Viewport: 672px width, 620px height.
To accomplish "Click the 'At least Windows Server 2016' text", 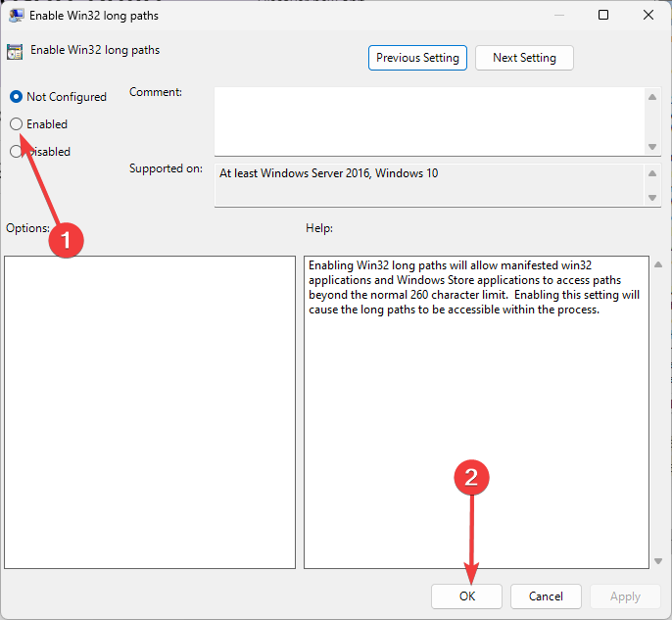I will pos(329,173).
